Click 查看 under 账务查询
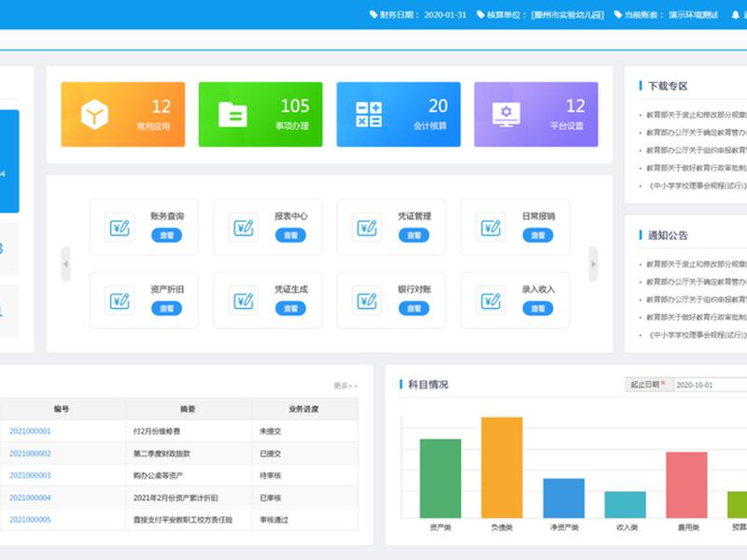 tap(167, 235)
